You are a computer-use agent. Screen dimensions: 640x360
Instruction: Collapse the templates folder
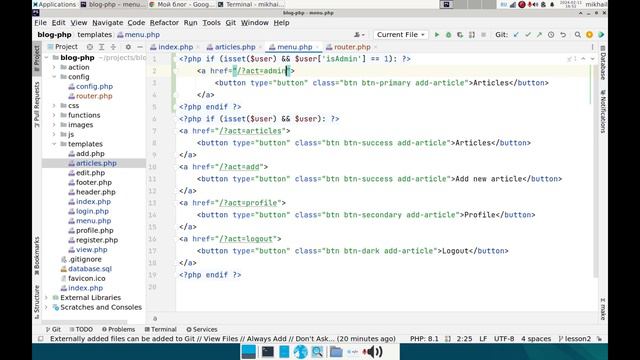tap(54, 144)
